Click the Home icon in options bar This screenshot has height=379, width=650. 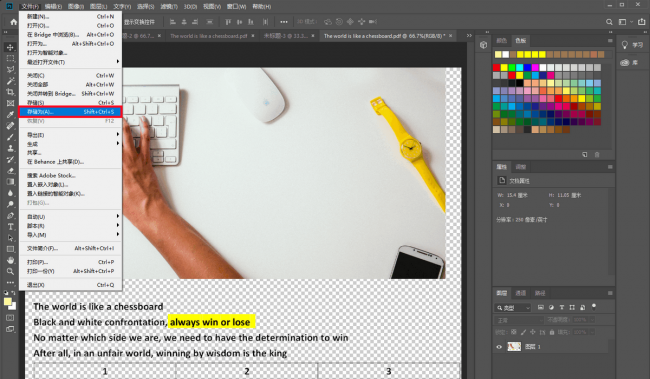pyautogui.click(x=14, y=22)
